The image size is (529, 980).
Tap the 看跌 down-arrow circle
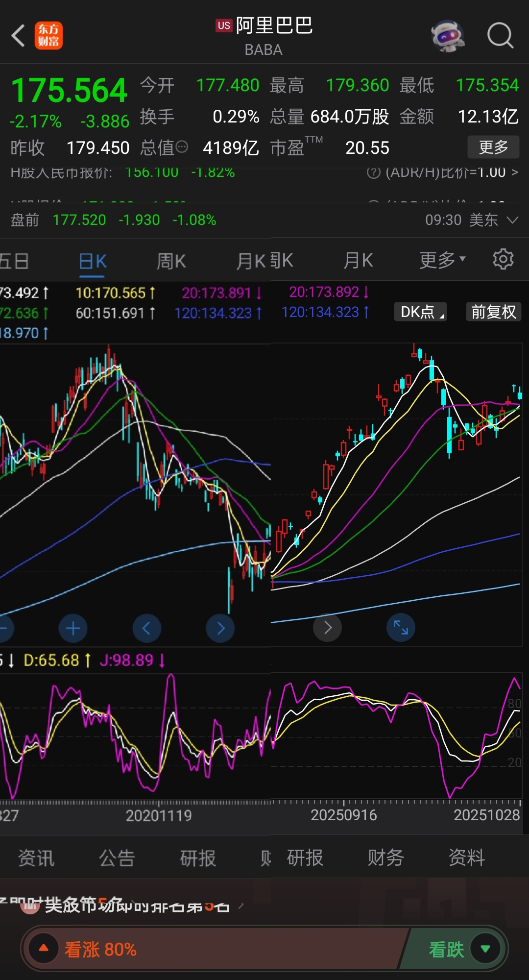[x=485, y=949]
